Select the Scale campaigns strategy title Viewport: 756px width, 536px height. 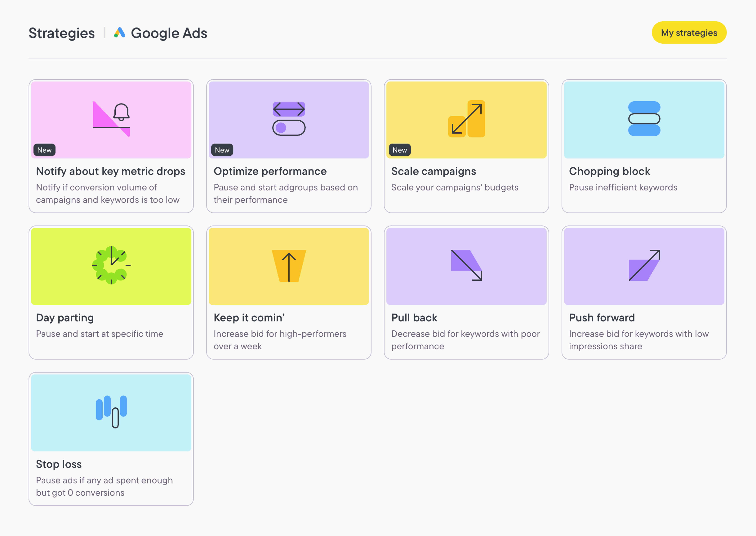[433, 171]
